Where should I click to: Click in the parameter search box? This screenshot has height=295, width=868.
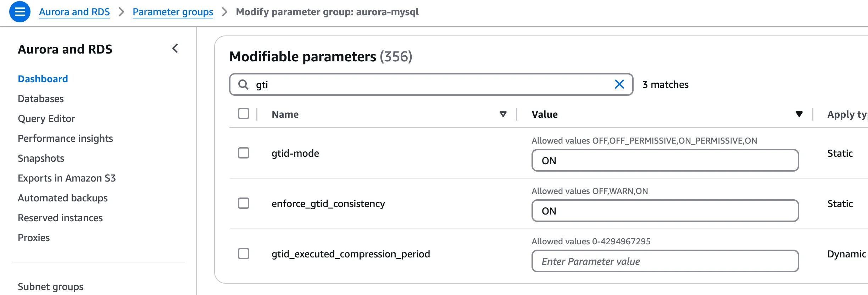[x=425, y=85]
